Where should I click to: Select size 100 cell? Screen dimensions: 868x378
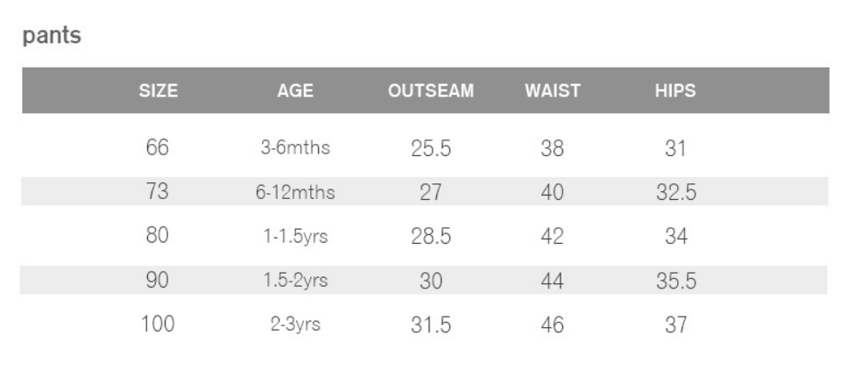[x=158, y=325]
